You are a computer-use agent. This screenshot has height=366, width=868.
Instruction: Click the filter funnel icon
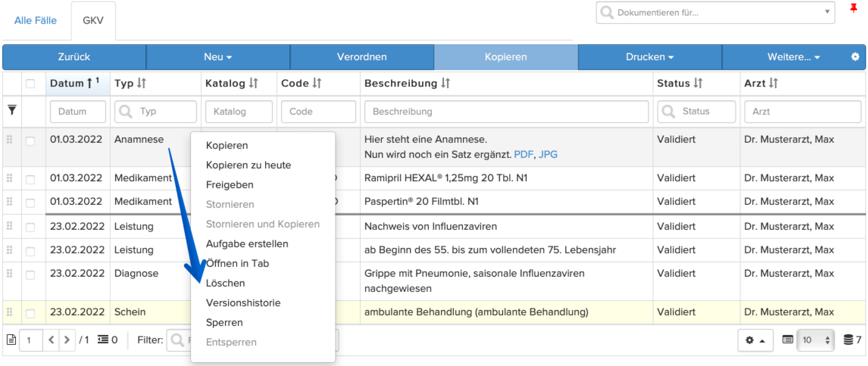pos(12,110)
